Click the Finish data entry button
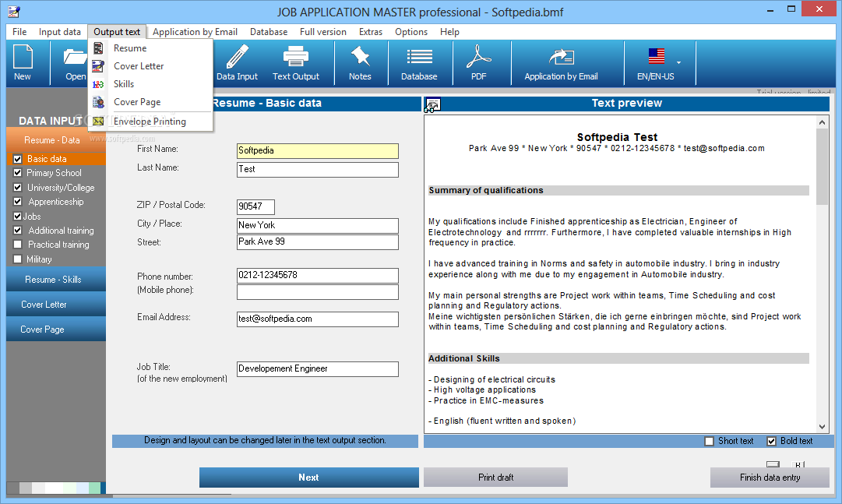842x504 pixels. click(770, 478)
